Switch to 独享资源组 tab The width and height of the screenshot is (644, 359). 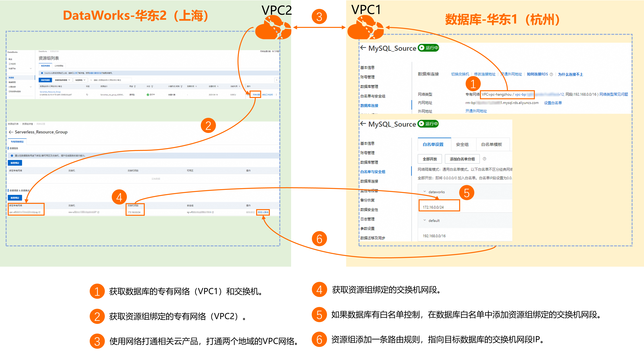tap(45, 66)
